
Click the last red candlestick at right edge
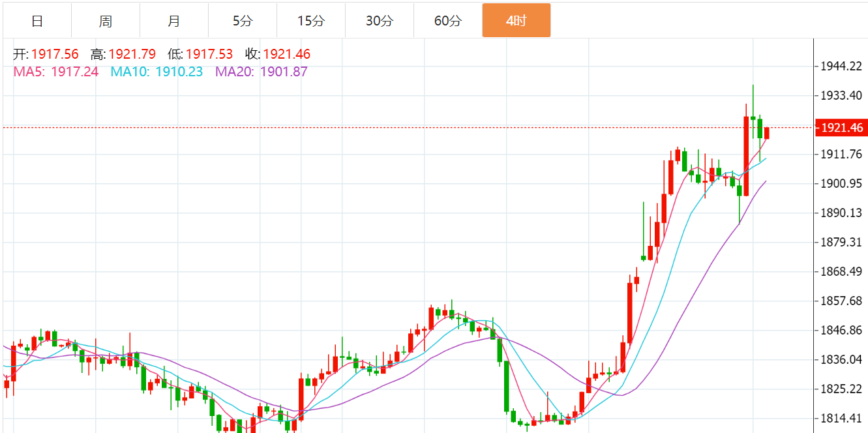[x=767, y=133]
